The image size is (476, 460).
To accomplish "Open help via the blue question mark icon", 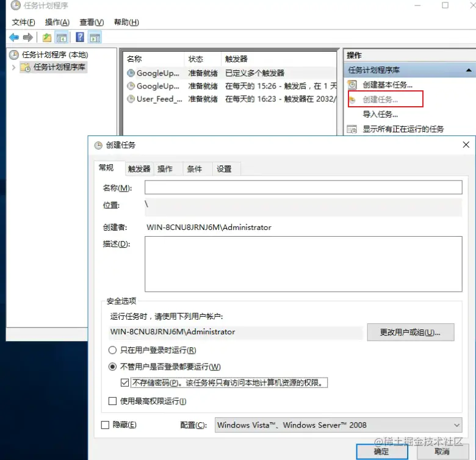I will tap(80, 37).
